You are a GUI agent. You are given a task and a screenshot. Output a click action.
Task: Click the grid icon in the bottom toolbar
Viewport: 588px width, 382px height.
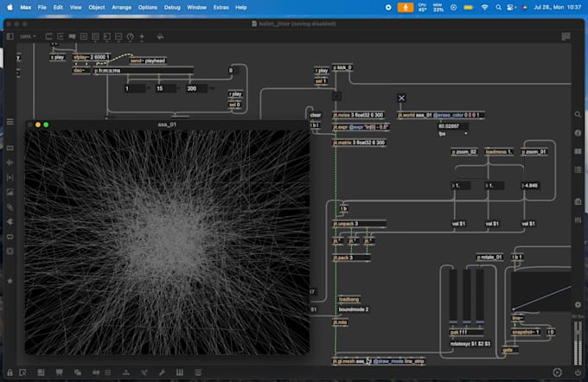pos(107,372)
